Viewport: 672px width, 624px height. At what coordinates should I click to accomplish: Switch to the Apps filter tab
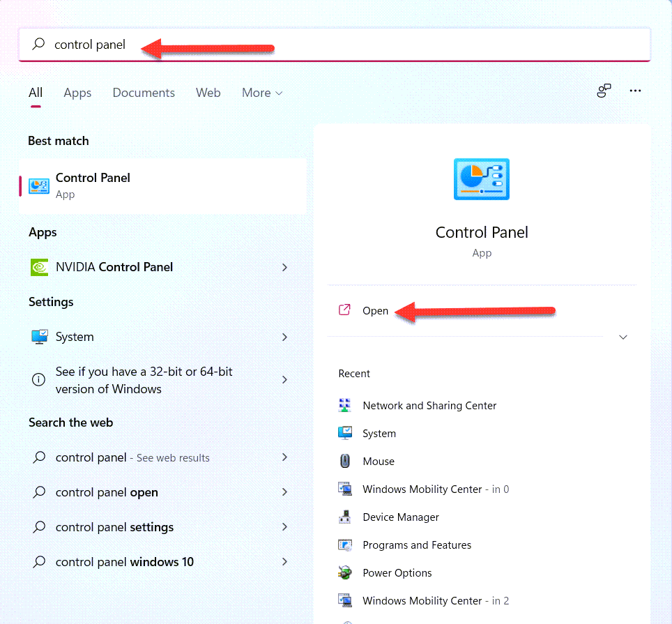77,93
